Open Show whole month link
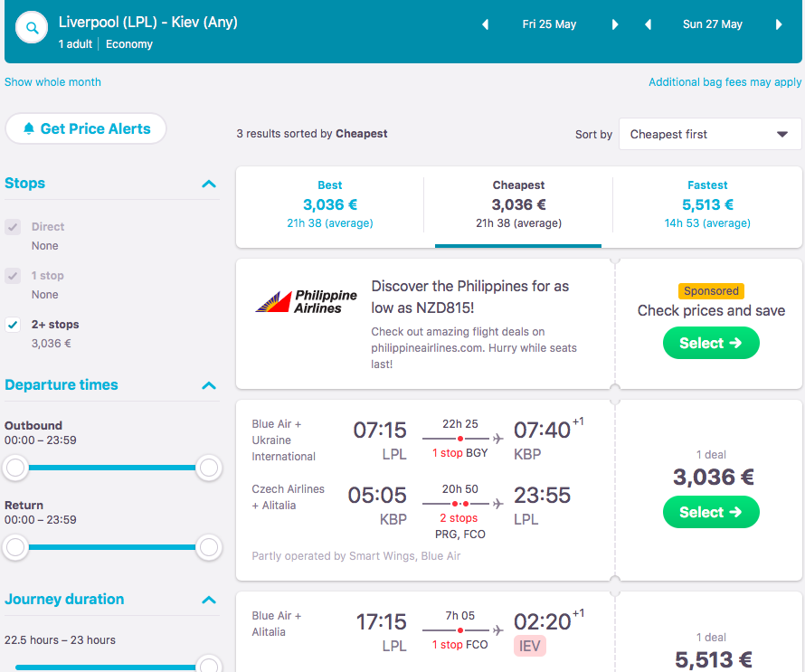Screen dimensions: 805x672 (52, 82)
